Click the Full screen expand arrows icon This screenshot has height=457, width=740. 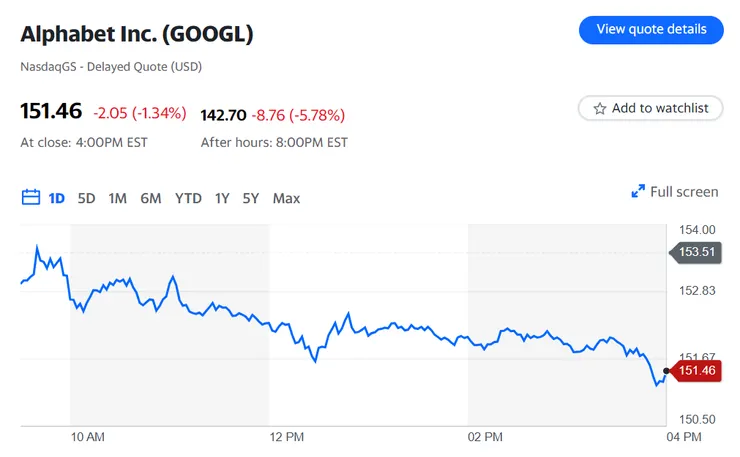point(637,192)
